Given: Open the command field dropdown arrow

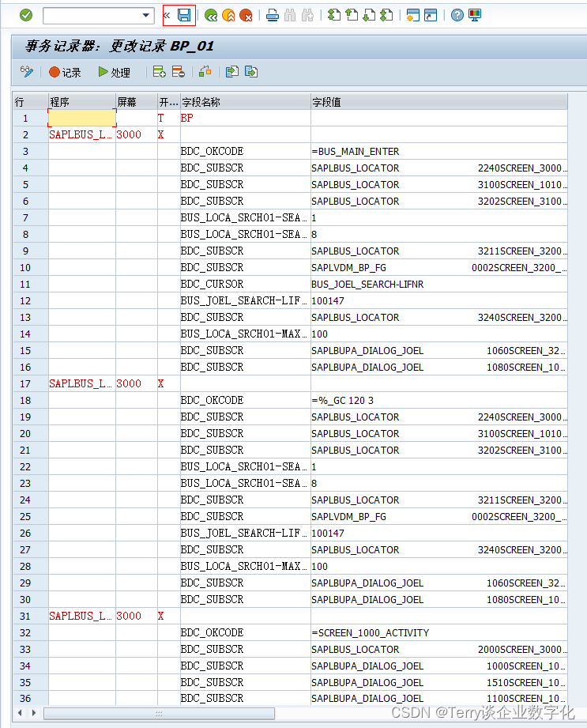Looking at the screenshot, I should (x=146, y=15).
